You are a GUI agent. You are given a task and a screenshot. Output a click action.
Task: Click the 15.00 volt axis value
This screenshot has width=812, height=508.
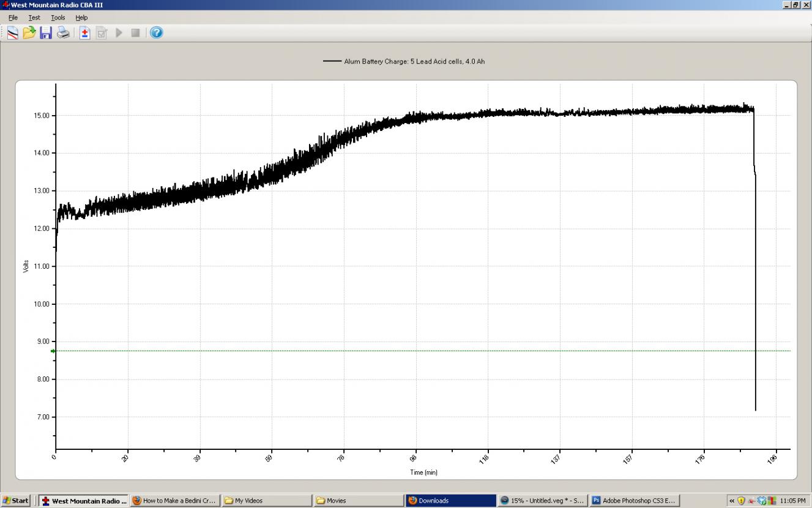[x=40, y=116]
